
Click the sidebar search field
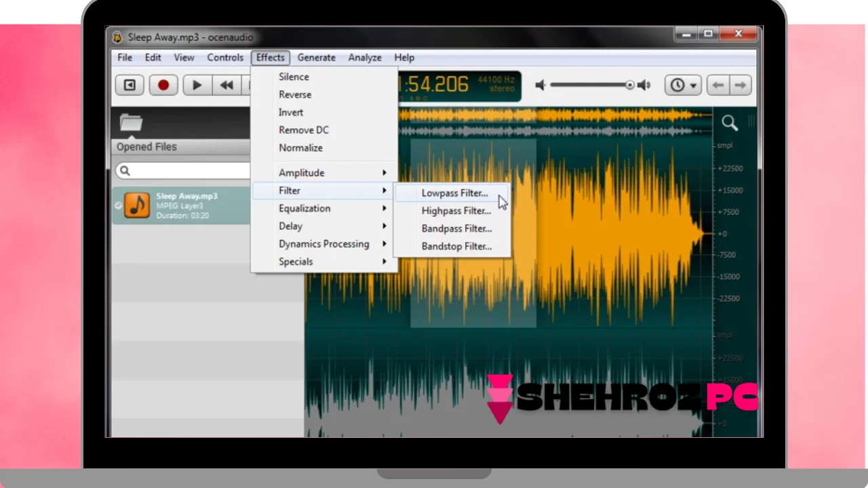[183, 170]
